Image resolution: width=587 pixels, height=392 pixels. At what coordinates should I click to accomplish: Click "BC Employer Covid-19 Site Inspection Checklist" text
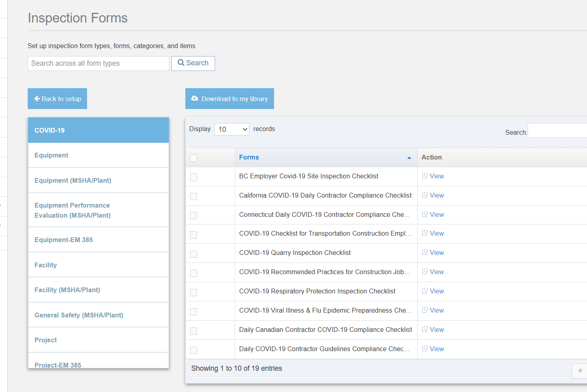(x=309, y=176)
